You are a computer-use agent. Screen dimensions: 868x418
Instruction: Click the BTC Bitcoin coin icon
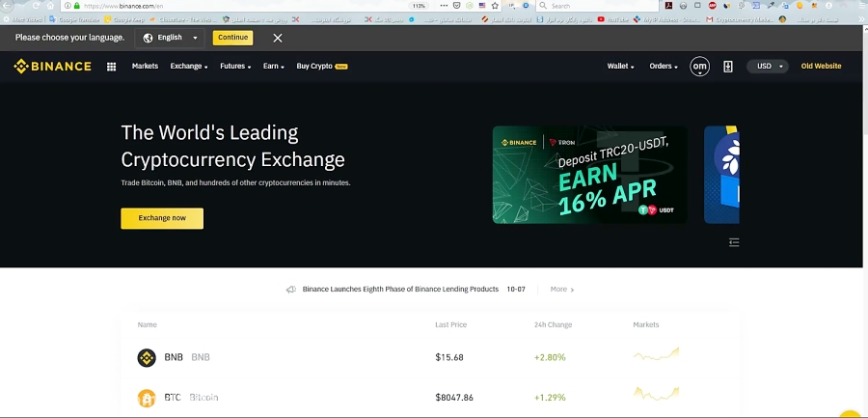pyautogui.click(x=147, y=398)
